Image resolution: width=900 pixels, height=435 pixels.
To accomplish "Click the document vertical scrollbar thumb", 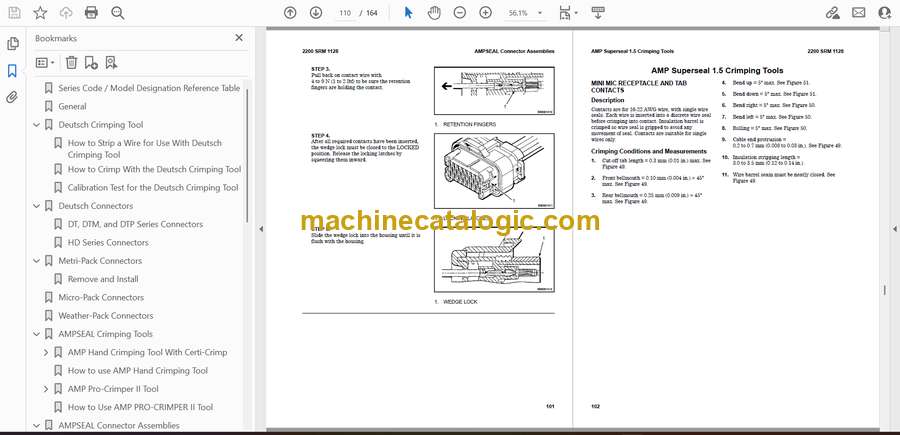I will [x=884, y=290].
